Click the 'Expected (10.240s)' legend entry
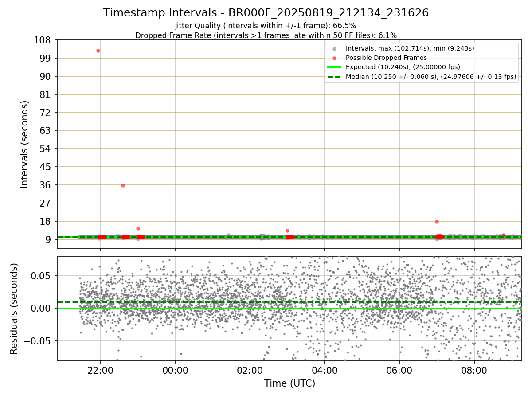This screenshot has height=399, width=532. click(x=403, y=67)
